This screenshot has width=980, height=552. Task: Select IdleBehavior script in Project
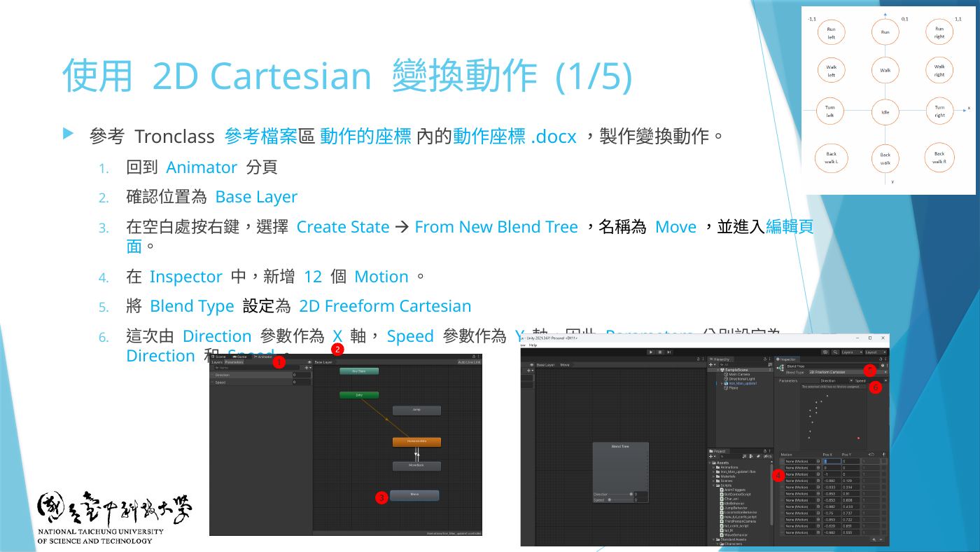point(733,504)
